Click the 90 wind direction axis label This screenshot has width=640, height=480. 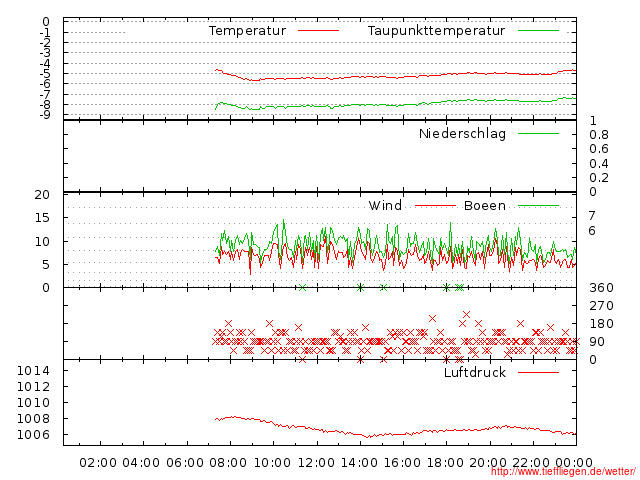597,342
